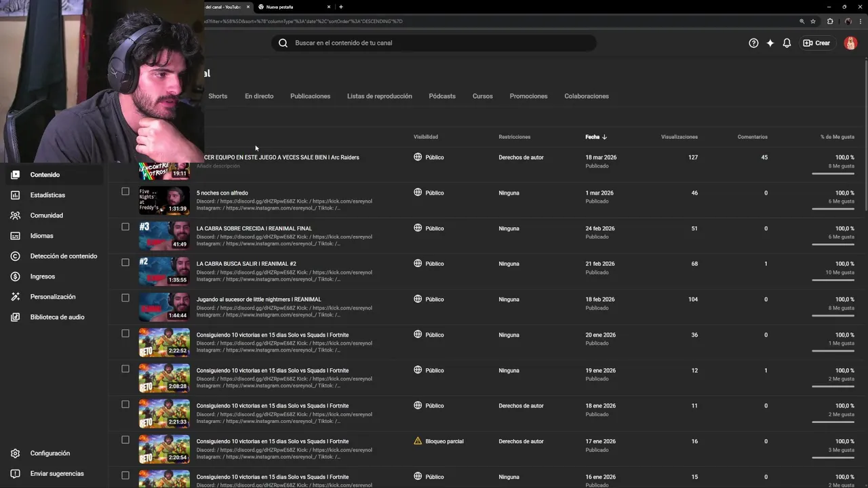868x488 pixels.
Task: Click the Crear button
Action: click(816, 43)
